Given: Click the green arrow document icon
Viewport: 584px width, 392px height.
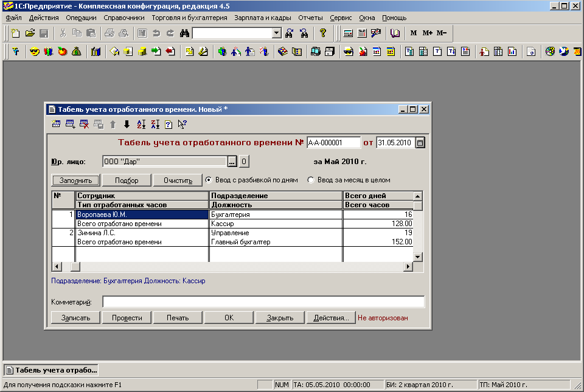Looking at the screenshot, I should pyautogui.click(x=156, y=52).
